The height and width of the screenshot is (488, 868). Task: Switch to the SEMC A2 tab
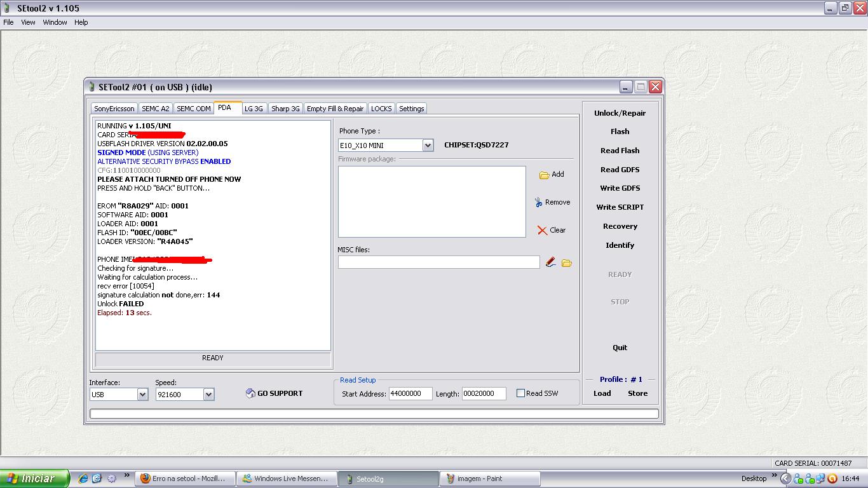point(156,109)
